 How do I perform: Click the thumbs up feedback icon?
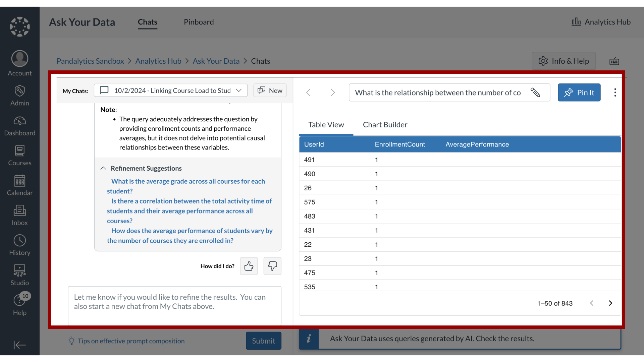pyautogui.click(x=249, y=266)
